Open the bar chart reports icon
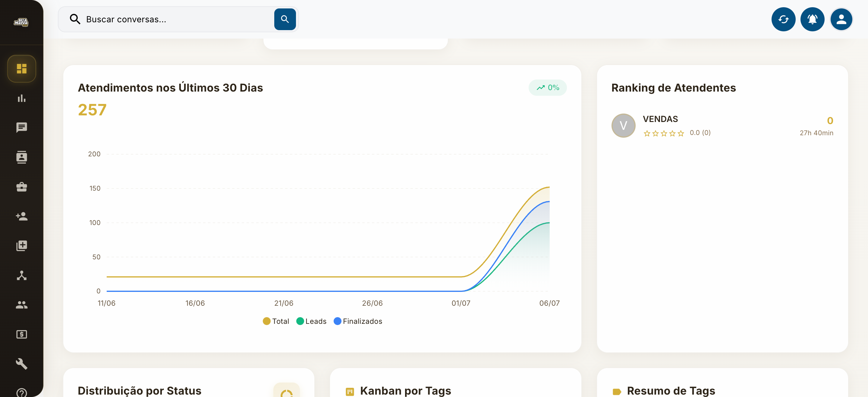Viewport: 868px width, 397px height. coord(22,98)
